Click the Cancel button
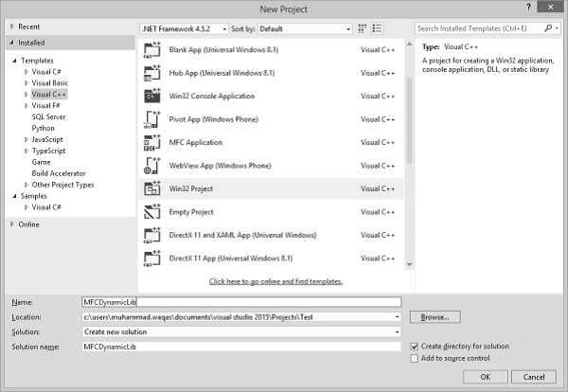Screen dimensions: 568x392 point(534,377)
